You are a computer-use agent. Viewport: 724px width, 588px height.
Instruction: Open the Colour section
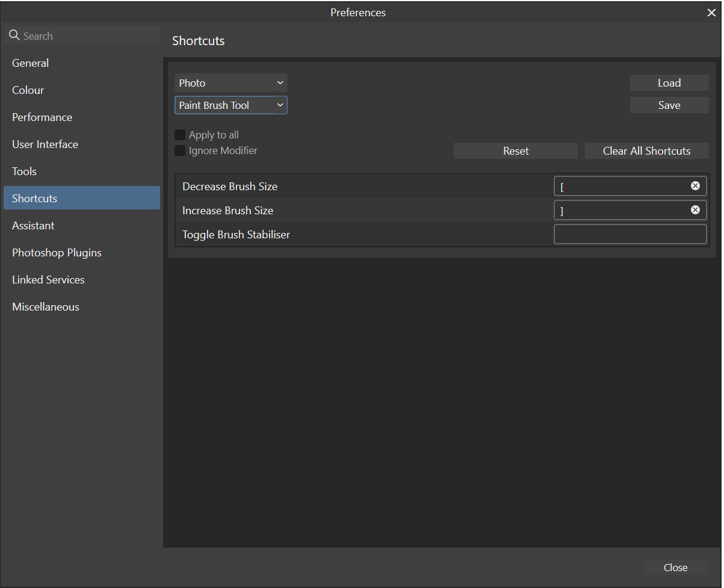[x=28, y=90]
